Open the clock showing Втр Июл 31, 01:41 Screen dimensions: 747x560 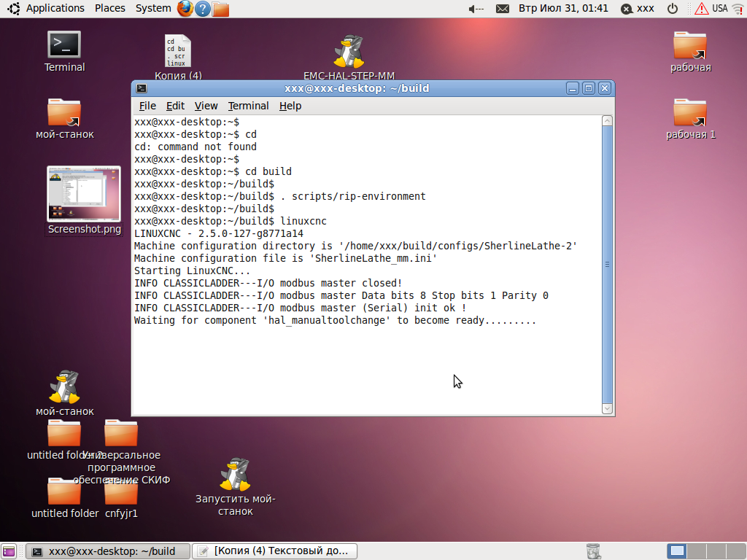point(563,9)
